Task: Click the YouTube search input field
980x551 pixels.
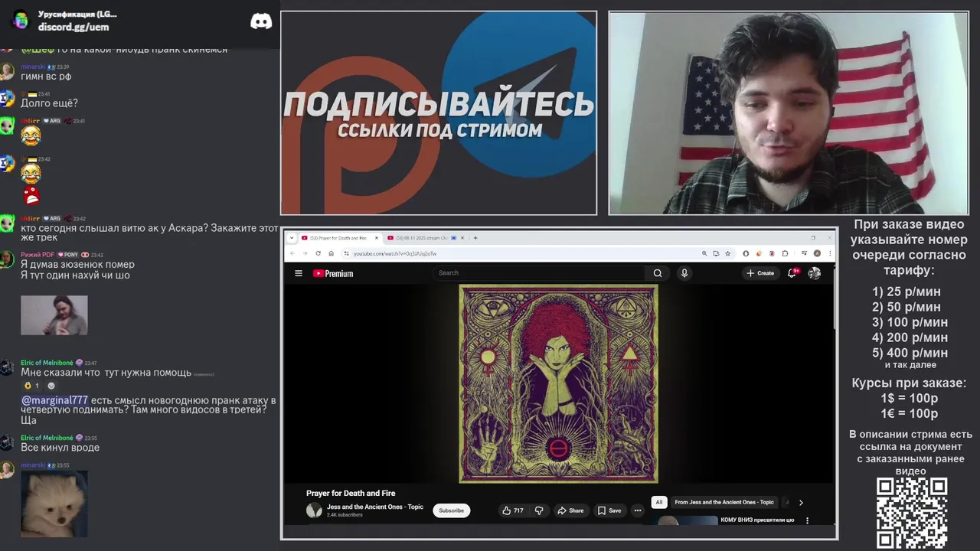Action: click(541, 273)
